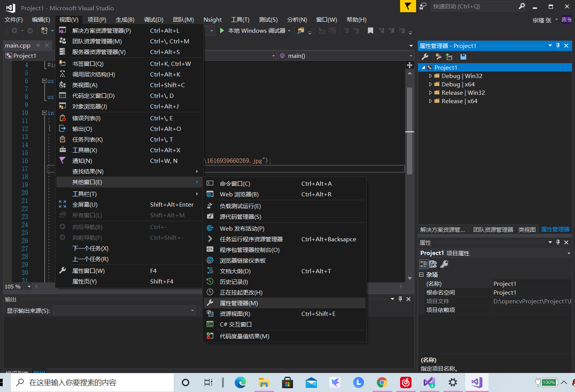Expand the Release | x64 configuration node
575x392 pixels.
431,101
